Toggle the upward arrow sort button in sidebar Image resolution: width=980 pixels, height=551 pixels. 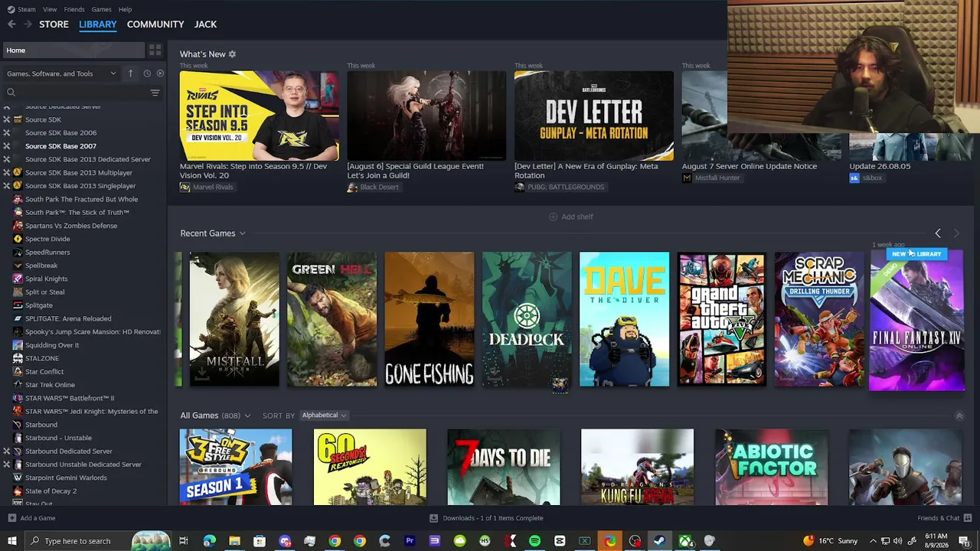[130, 73]
